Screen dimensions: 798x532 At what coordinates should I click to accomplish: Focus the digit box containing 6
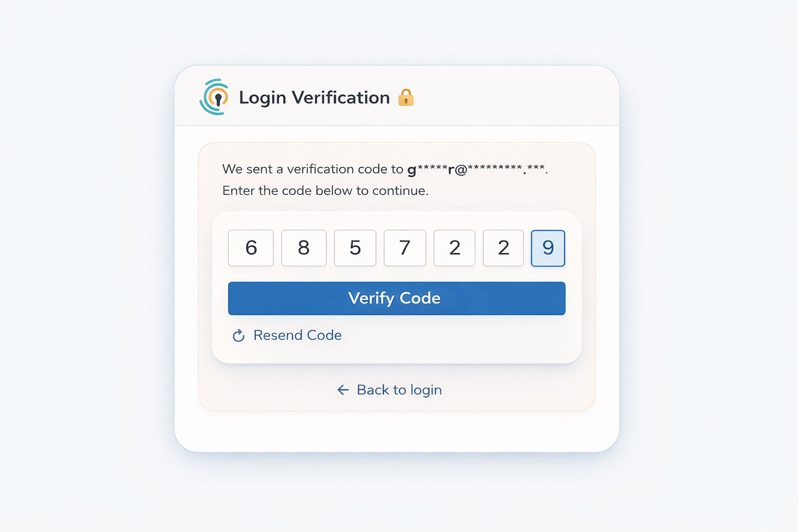click(251, 248)
